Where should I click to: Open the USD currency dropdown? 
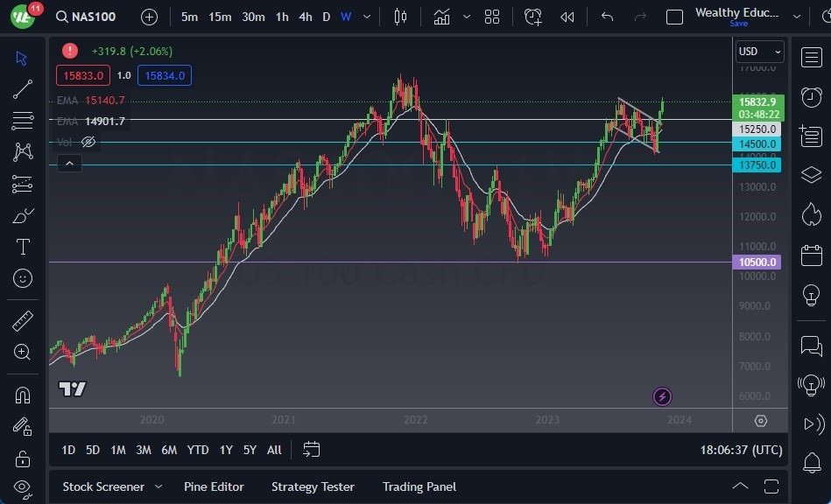758,51
